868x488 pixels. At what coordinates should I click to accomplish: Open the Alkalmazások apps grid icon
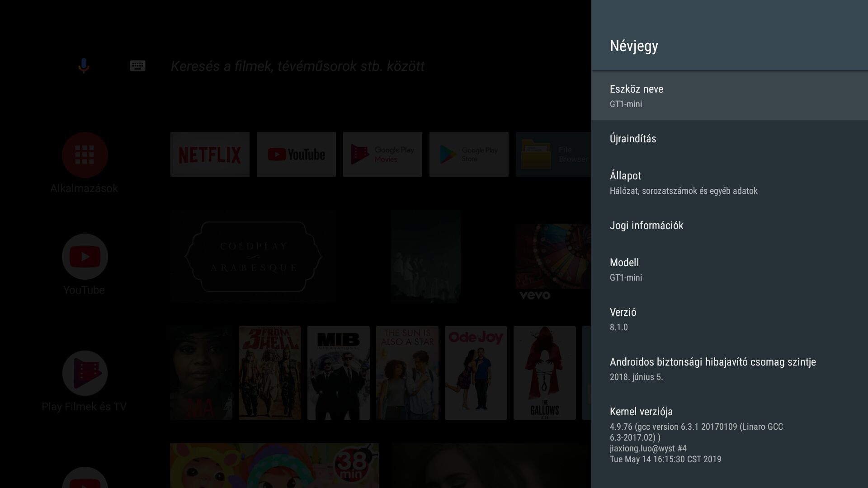(85, 155)
